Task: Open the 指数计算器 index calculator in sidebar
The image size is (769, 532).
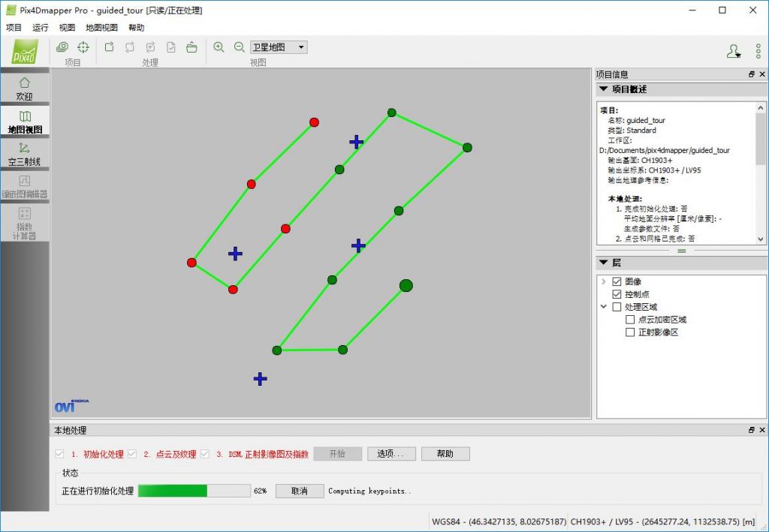Action: pos(25,224)
